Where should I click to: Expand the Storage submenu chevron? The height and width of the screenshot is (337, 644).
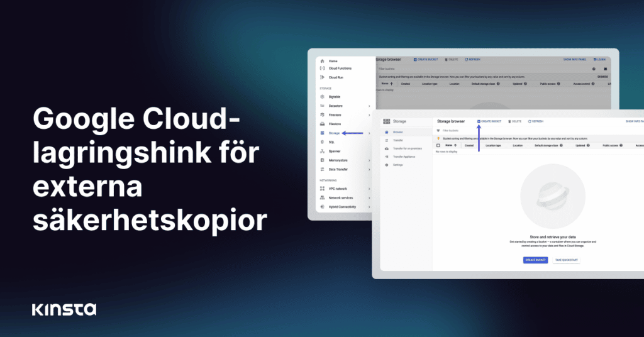click(x=369, y=133)
